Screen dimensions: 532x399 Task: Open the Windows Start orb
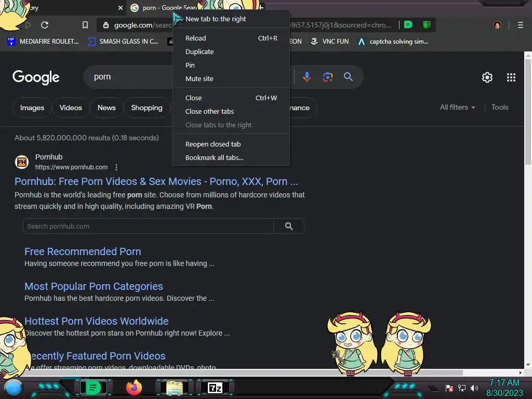tap(13, 388)
